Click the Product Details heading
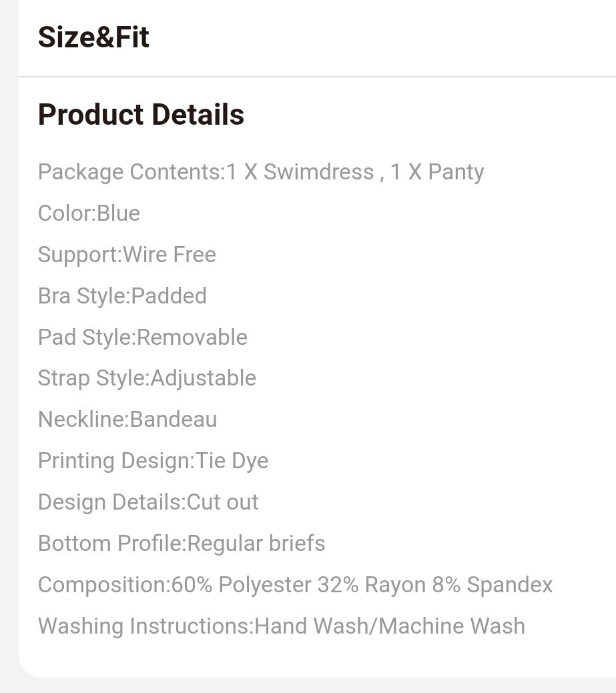Image resolution: width=616 pixels, height=693 pixels. coord(141,115)
